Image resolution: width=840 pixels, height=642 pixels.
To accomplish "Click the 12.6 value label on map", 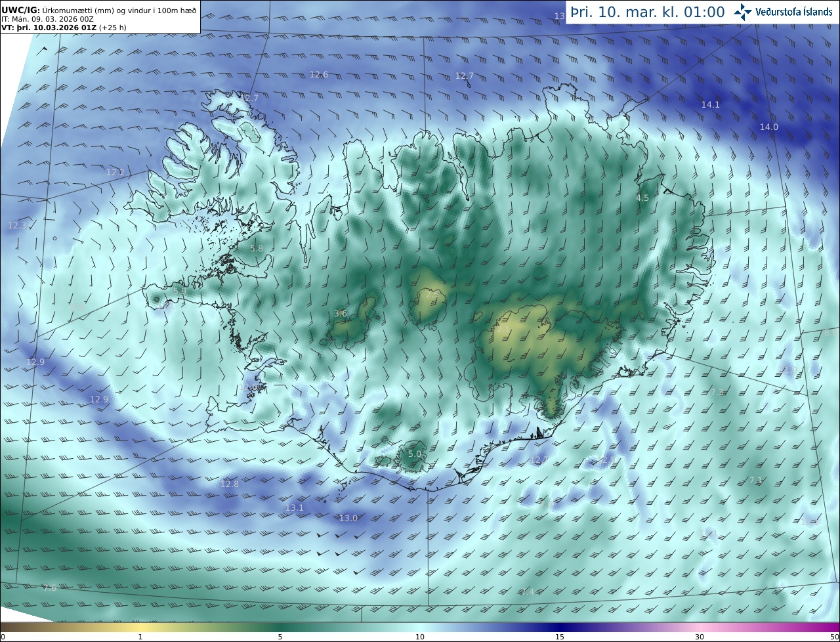I will point(319,75).
